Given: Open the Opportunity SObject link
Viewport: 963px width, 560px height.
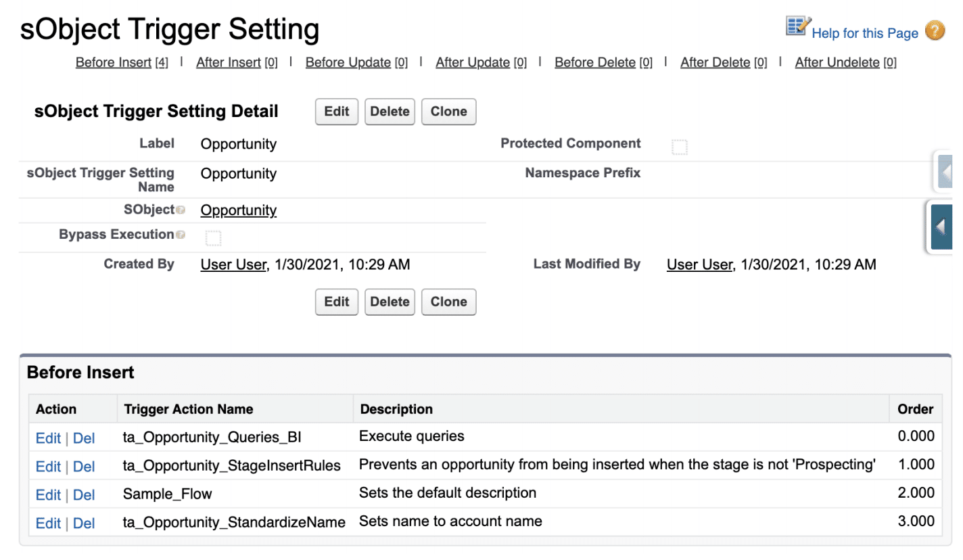Looking at the screenshot, I should pyautogui.click(x=238, y=210).
